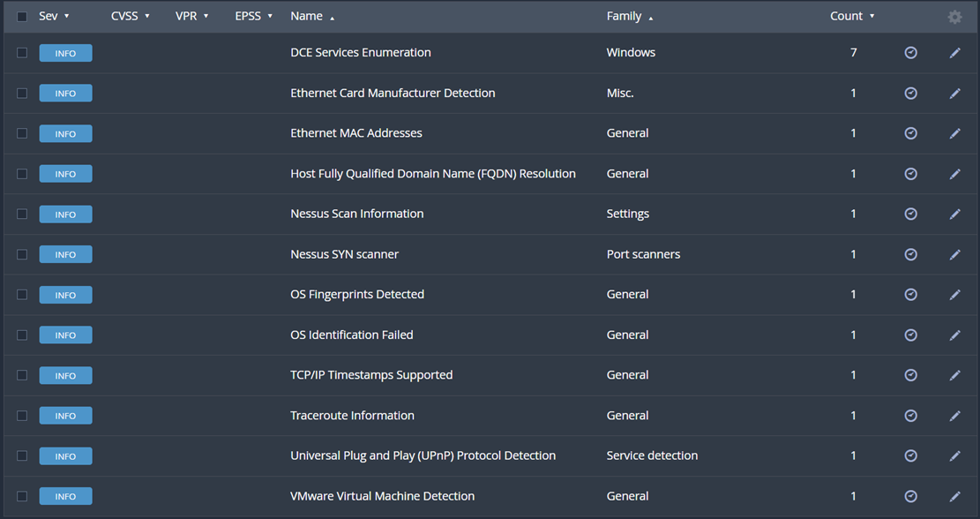Click the checkmark circle icon for Traceroute Information
980x519 pixels.
pyautogui.click(x=910, y=416)
